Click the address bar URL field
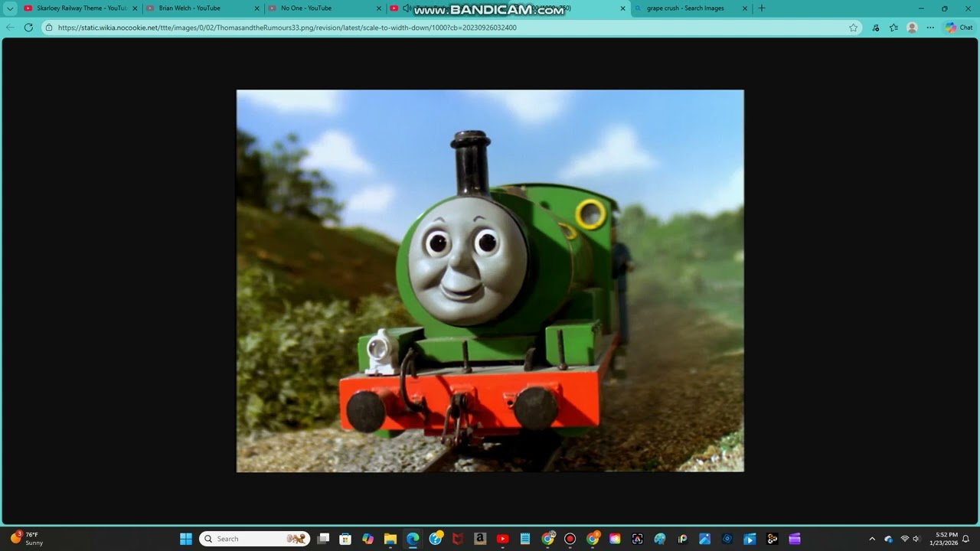The width and height of the screenshot is (980, 551). [452, 28]
